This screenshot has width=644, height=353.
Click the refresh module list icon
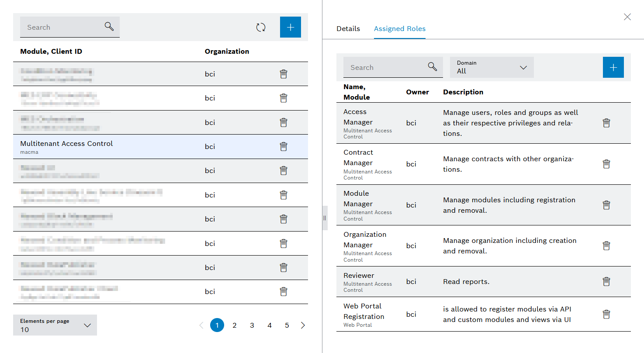tap(261, 28)
